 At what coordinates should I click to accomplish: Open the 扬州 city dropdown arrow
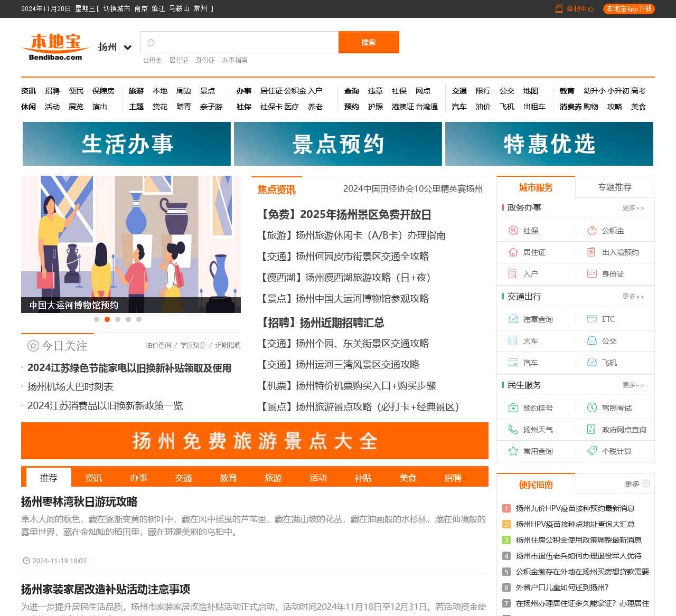tap(127, 48)
